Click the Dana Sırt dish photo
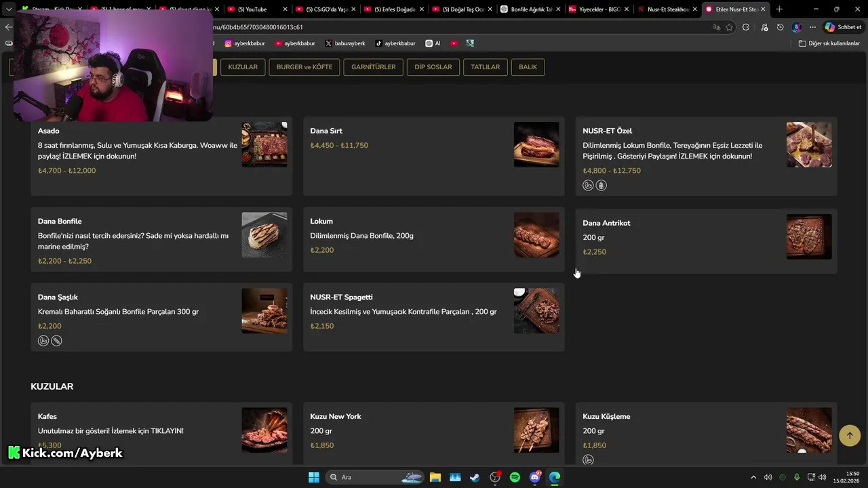The height and width of the screenshot is (488, 868). point(536,144)
